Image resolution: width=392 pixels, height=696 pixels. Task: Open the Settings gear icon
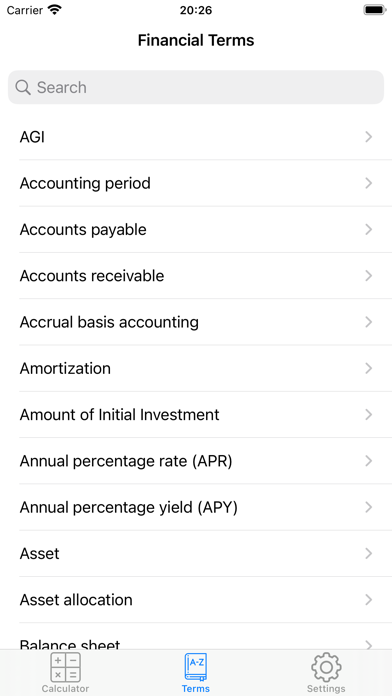pos(326,667)
